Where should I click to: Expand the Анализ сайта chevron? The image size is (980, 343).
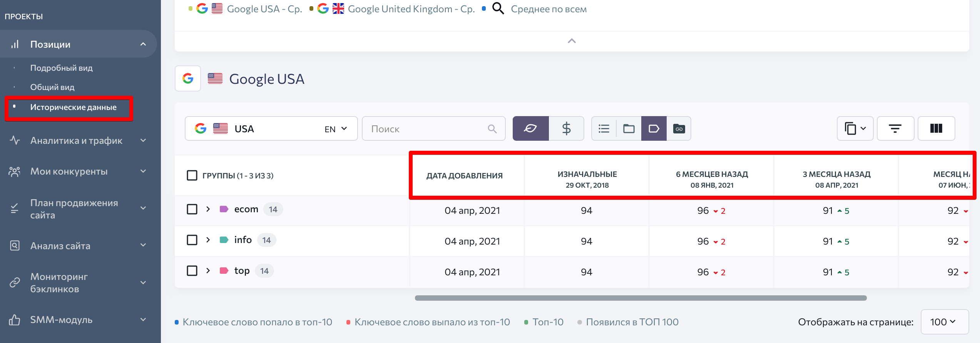(143, 245)
